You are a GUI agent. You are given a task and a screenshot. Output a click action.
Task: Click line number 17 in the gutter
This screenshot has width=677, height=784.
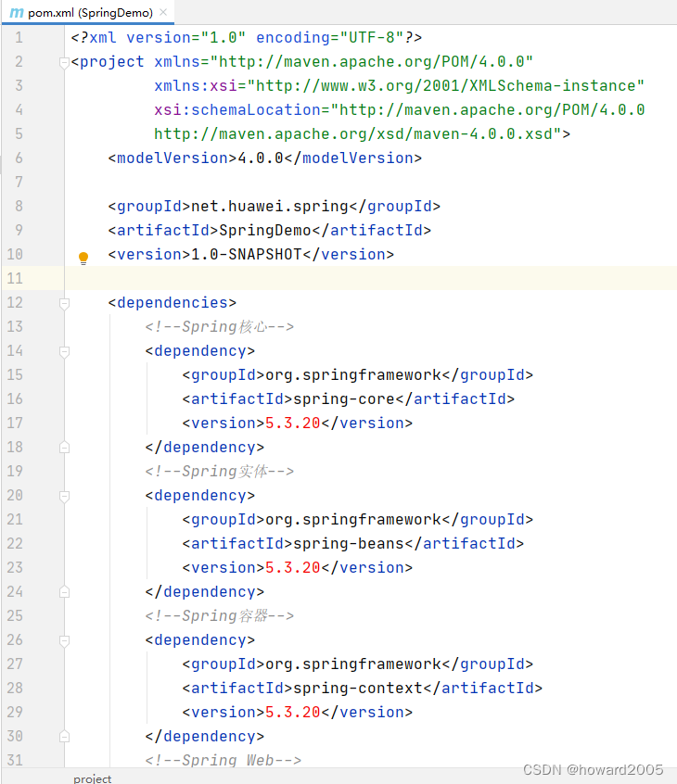pyautogui.click(x=15, y=423)
